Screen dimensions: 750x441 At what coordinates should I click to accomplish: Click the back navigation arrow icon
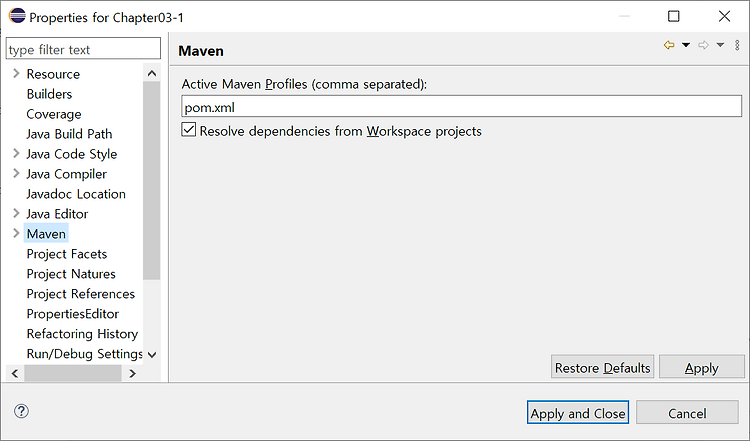669,45
